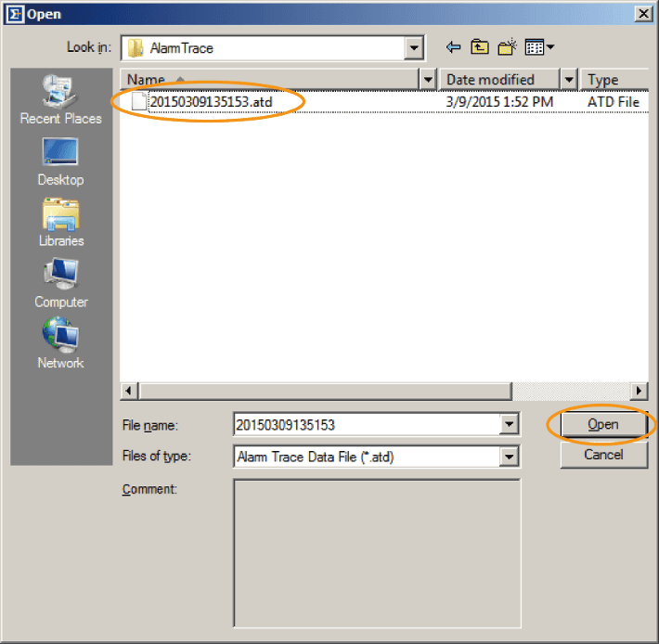Go up one folder level icon
The height and width of the screenshot is (644, 659).
pyautogui.click(x=479, y=47)
